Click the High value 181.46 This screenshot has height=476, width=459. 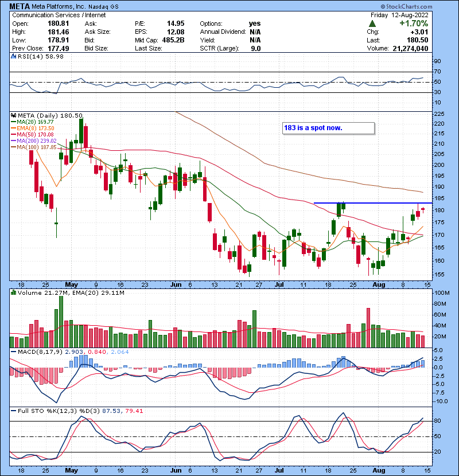(59, 32)
